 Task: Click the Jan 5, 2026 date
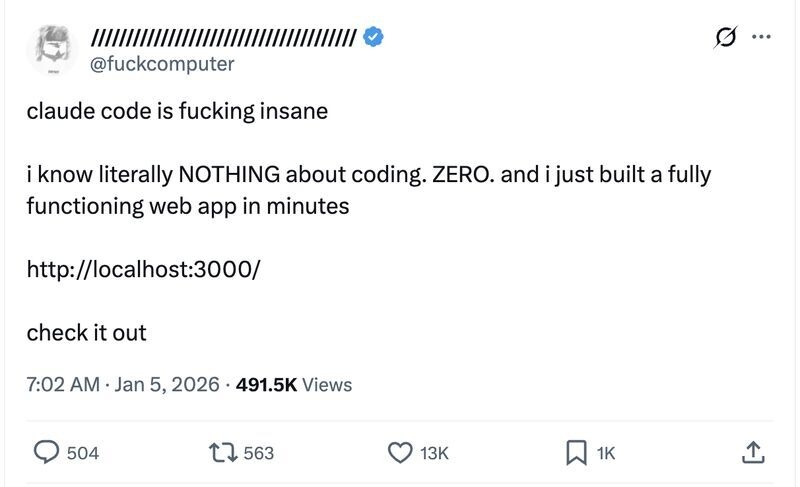coord(164,384)
